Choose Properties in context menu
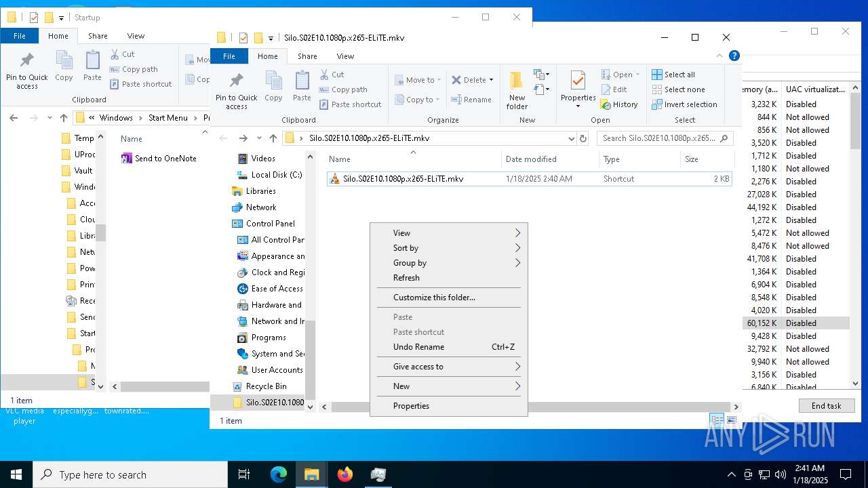This screenshot has width=868, height=488. coord(449,406)
